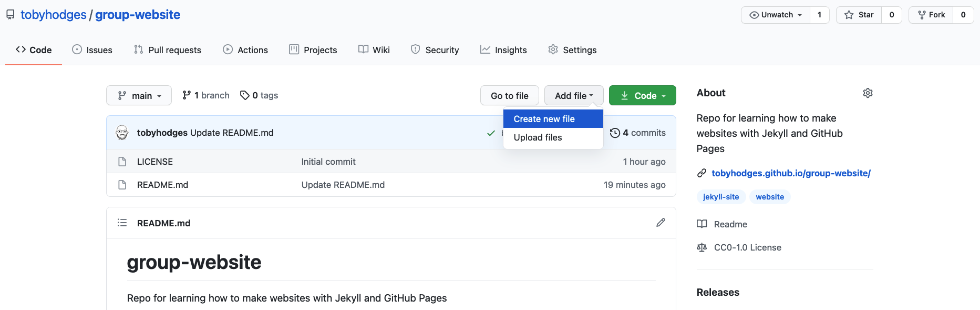Click the group-website repository name link
The height and width of the screenshot is (310, 980).
138,15
